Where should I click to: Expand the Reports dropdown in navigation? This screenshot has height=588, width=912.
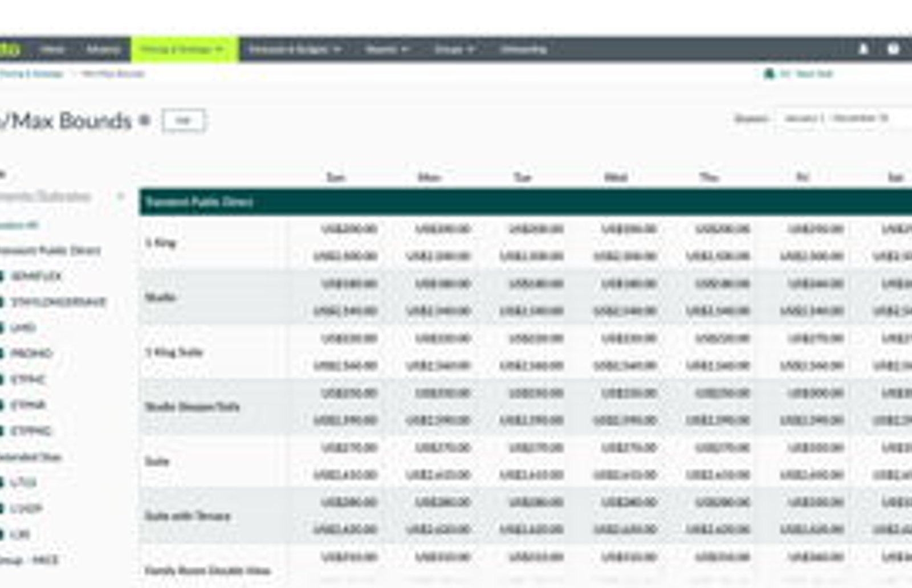coord(387,50)
